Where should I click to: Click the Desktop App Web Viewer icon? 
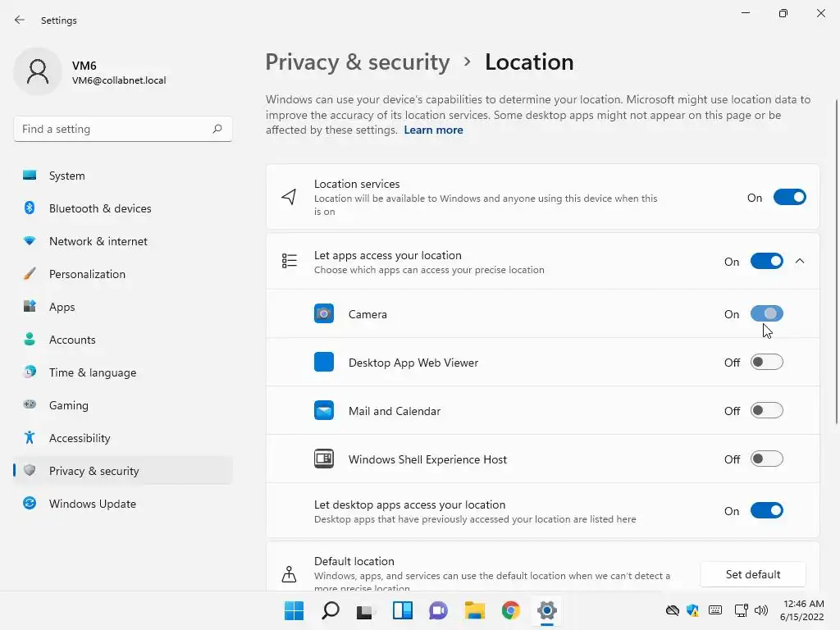click(324, 363)
